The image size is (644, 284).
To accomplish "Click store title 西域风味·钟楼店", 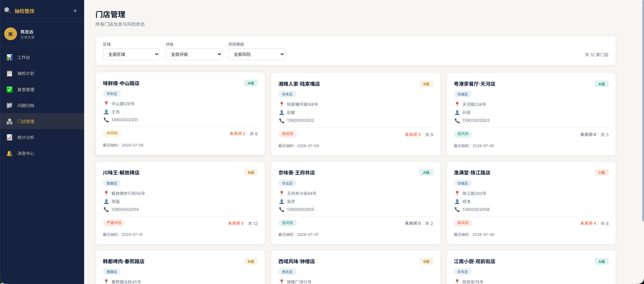I will [x=297, y=261].
